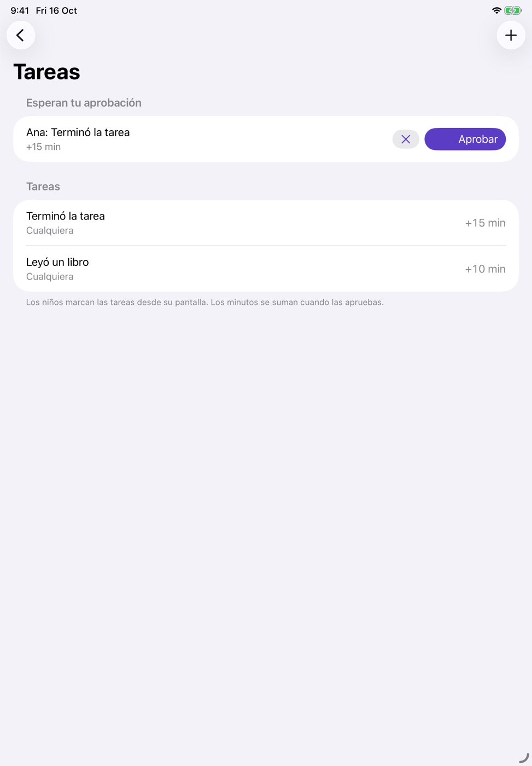Add a new task with plus icon
The height and width of the screenshot is (766, 532).
point(511,36)
